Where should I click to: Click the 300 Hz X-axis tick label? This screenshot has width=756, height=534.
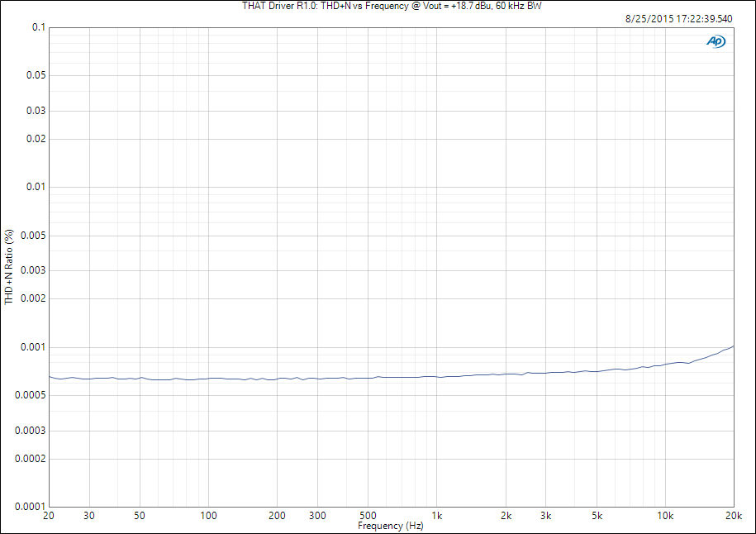318,516
